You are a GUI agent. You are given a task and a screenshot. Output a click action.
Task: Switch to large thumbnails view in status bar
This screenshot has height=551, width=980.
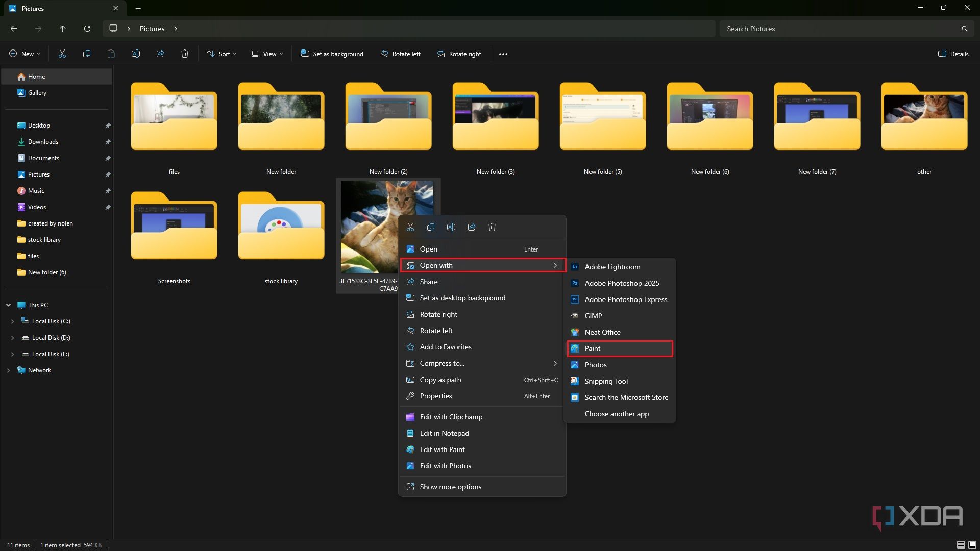click(972, 545)
